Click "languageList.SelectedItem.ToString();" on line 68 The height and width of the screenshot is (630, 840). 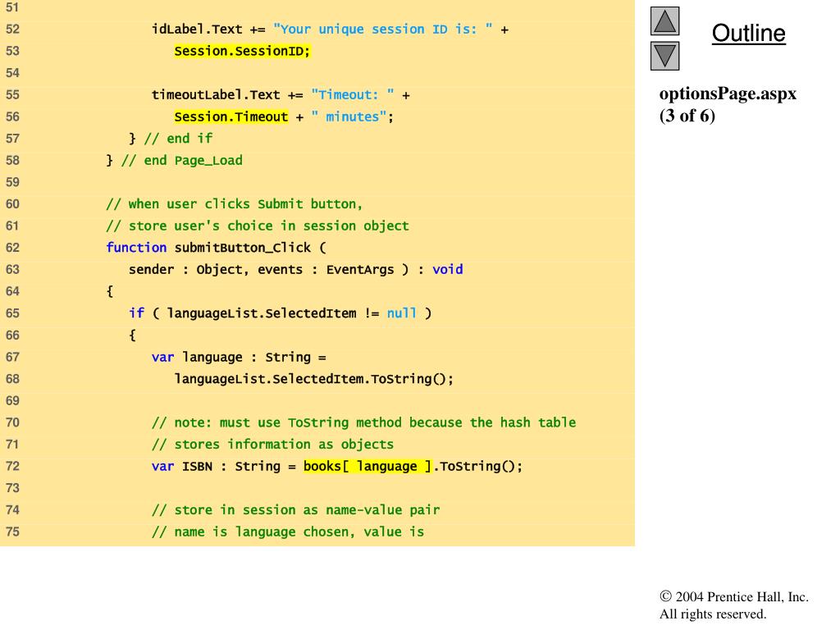tap(314, 379)
